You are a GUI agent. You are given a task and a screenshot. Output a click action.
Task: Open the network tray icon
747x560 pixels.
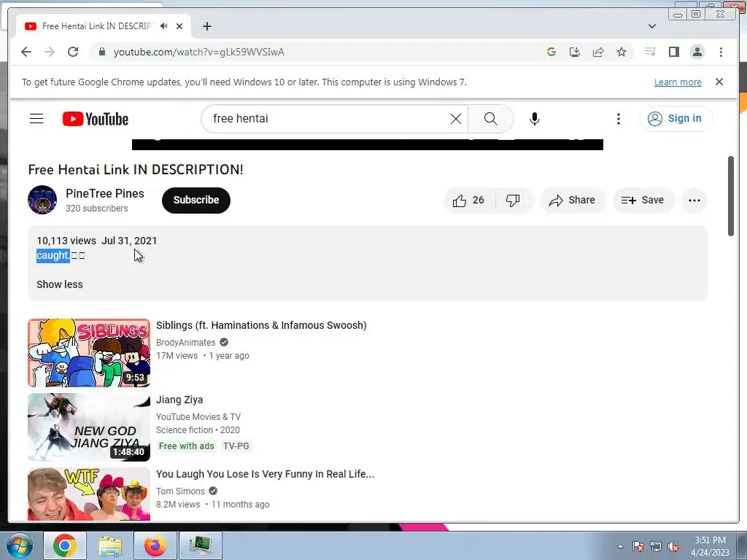656,546
